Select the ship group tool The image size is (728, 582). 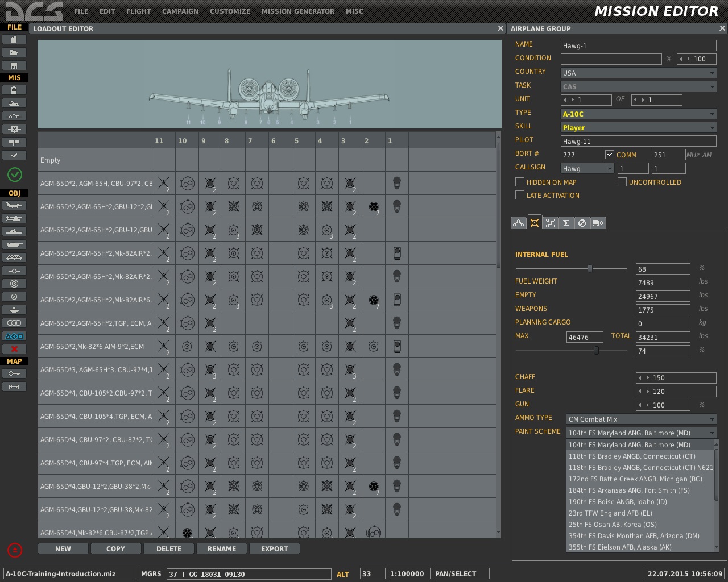coord(14,231)
